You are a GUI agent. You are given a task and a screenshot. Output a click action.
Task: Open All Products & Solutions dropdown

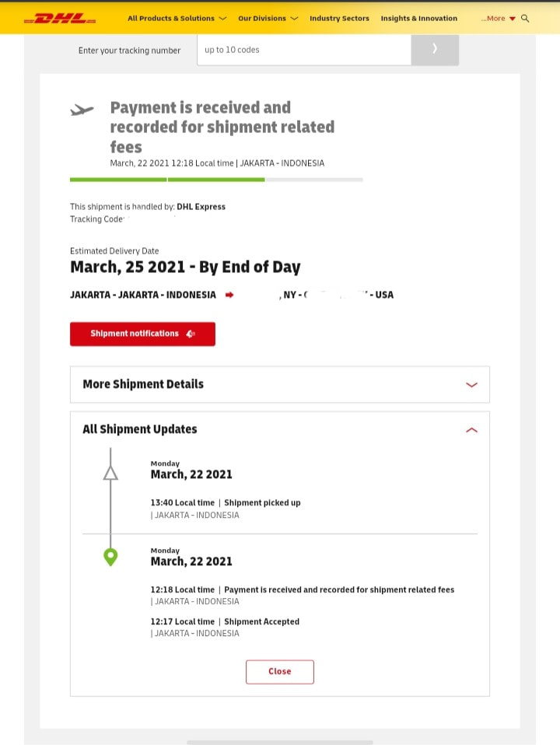pos(177,19)
